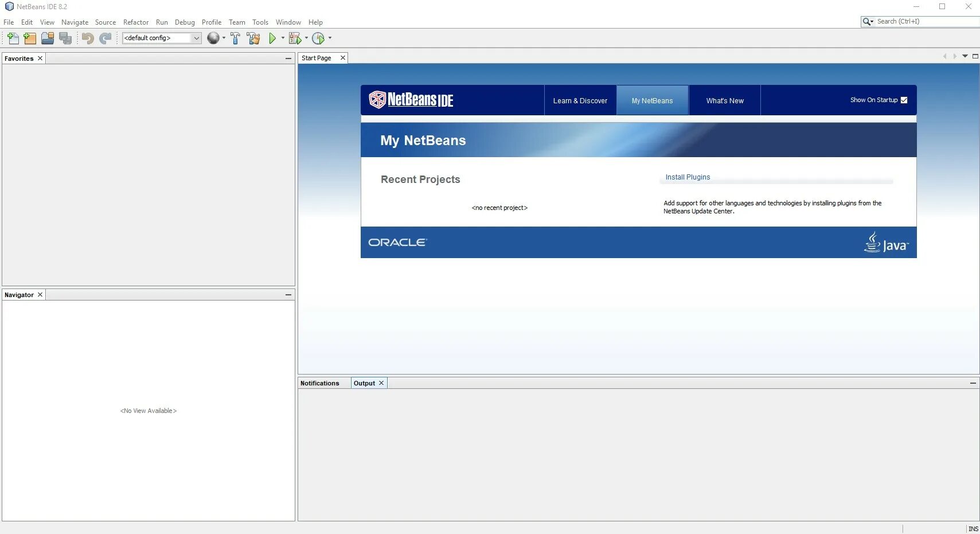
Task: Expand the Run Project dropdown arrow
Action: [x=283, y=38]
